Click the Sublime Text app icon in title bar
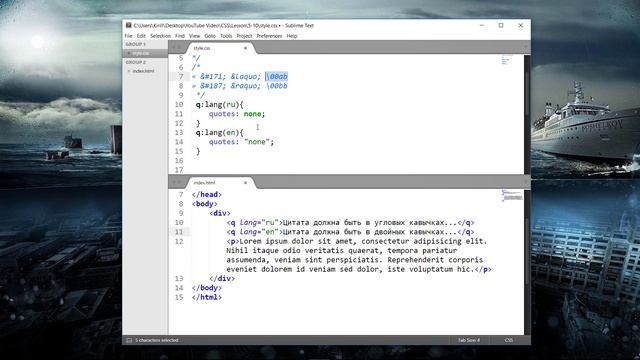This screenshot has width=640, height=360. (129, 25)
